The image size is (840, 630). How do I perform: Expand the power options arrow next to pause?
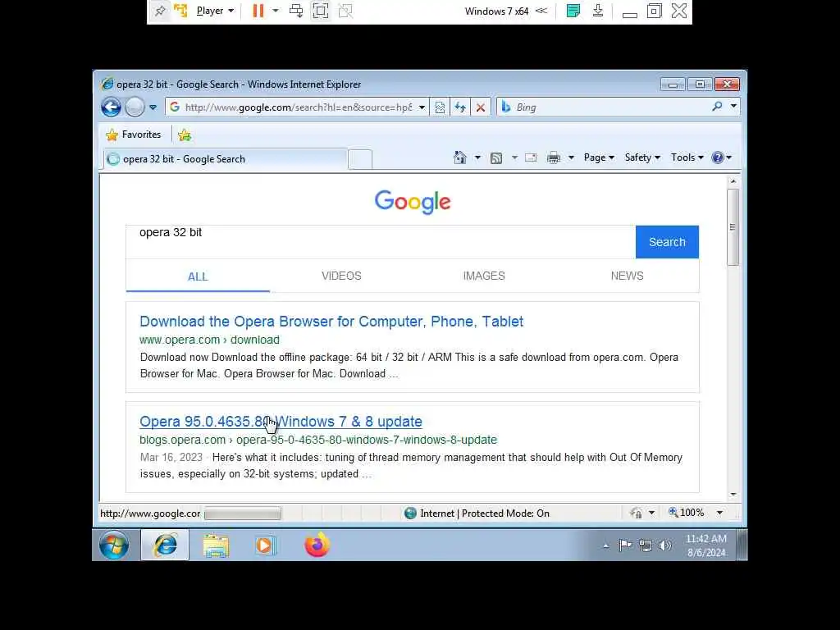tap(276, 11)
